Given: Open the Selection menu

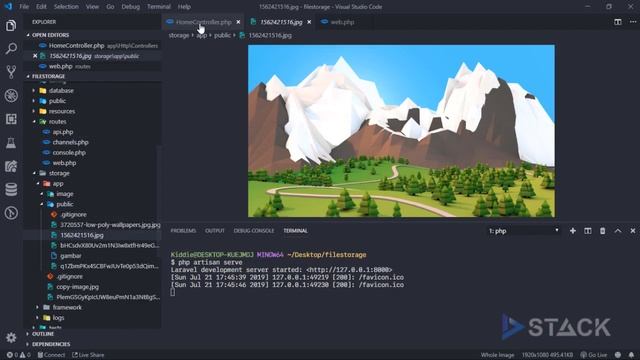Looking at the screenshot, I should click(x=66, y=7).
